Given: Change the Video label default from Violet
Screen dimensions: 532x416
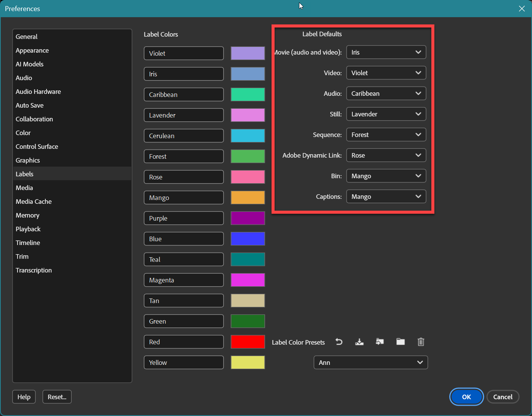Looking at the screenshot, I should (386, 73).
